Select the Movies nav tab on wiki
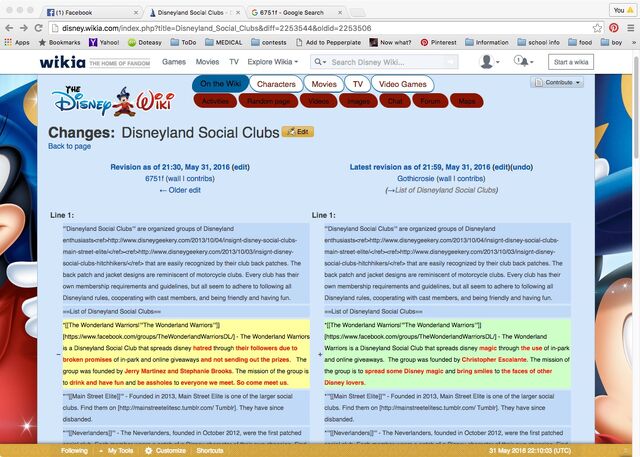This screenshot has width=640, height=457. (324, 84)
